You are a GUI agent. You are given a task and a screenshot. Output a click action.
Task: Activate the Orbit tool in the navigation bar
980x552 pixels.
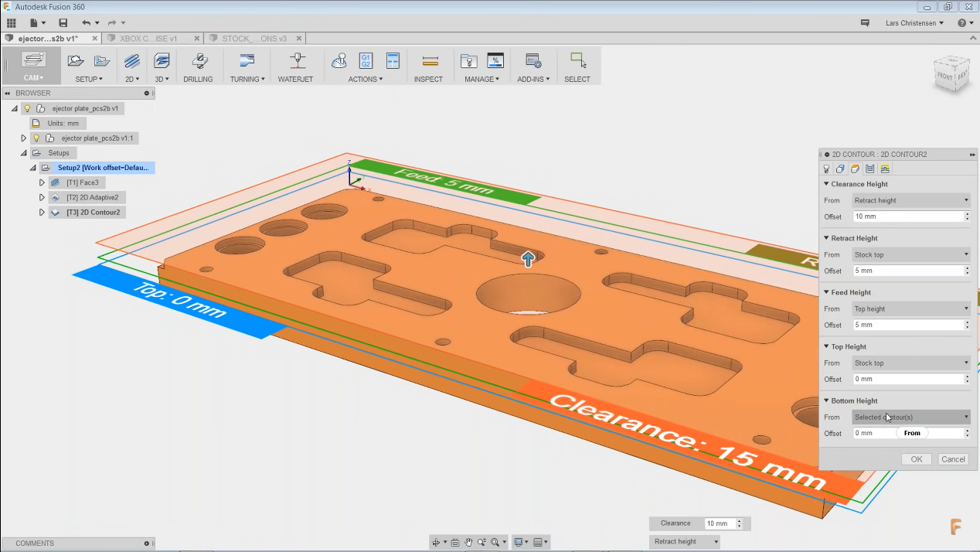pyautogui.click(x=437, y=542)
